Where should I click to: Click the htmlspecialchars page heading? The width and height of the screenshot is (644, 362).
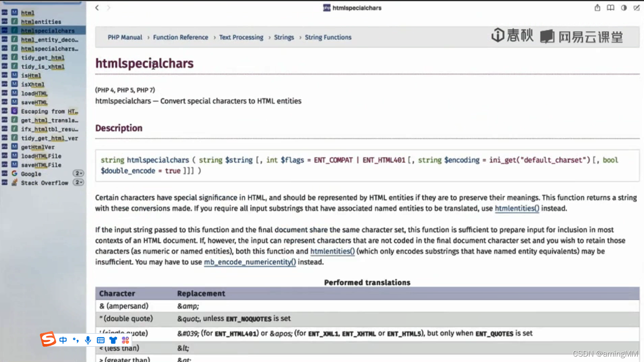tap(144, 63)
